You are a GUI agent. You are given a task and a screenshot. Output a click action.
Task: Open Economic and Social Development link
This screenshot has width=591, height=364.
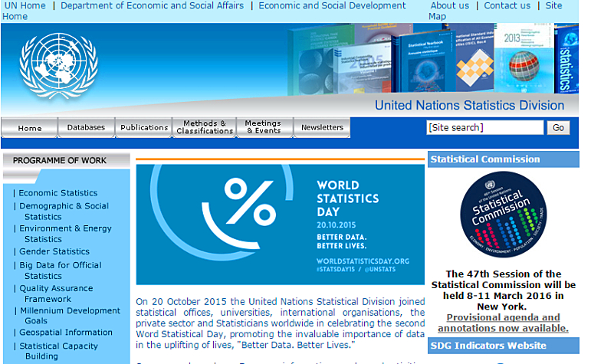click(x=332, y=5)
